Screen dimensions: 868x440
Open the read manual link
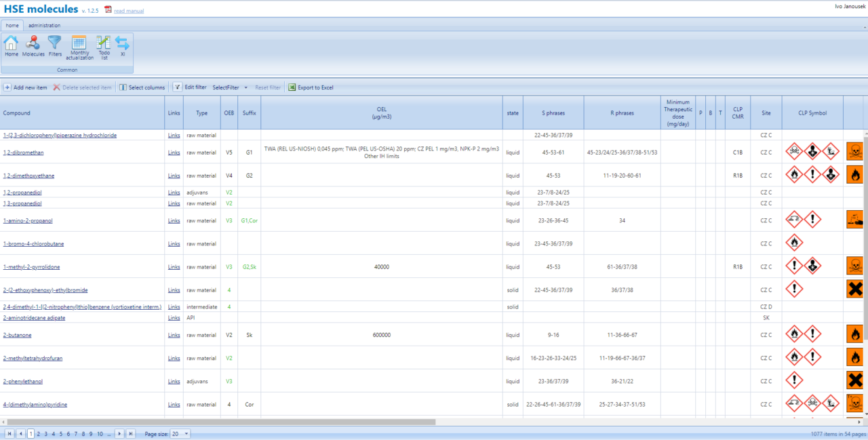(x=128, y=12)
